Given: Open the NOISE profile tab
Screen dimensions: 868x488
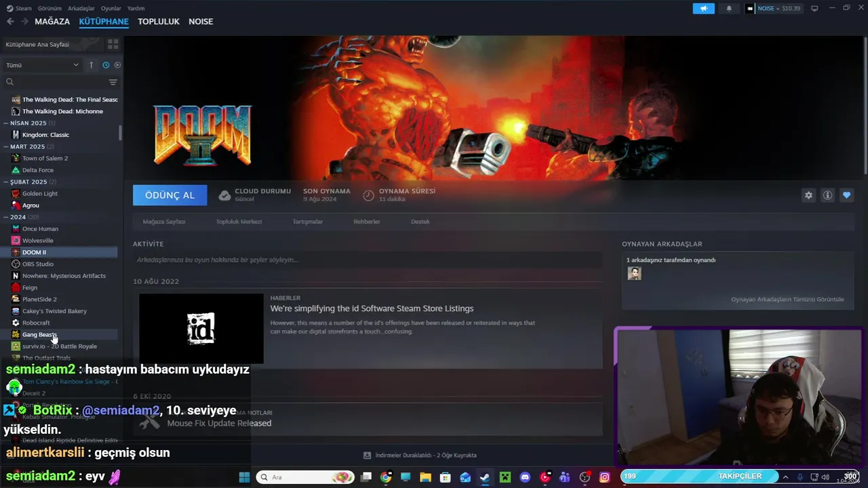Looking at the screenshot, I should (201, 22).
